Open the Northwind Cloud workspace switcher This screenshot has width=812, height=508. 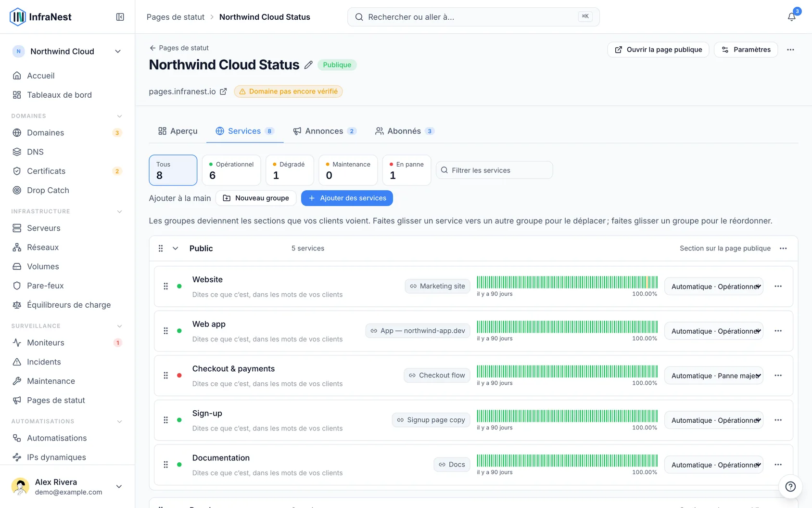click(67, 52)
